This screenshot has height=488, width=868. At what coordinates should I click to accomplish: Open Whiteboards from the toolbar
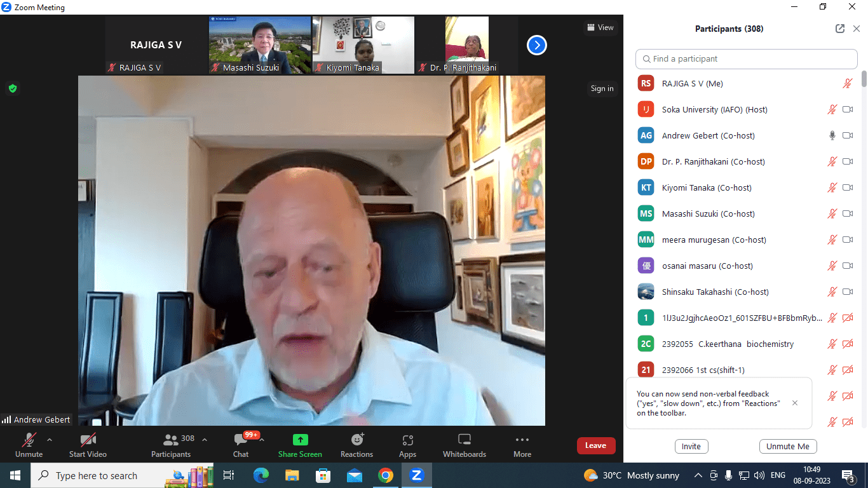click(464, 440)
